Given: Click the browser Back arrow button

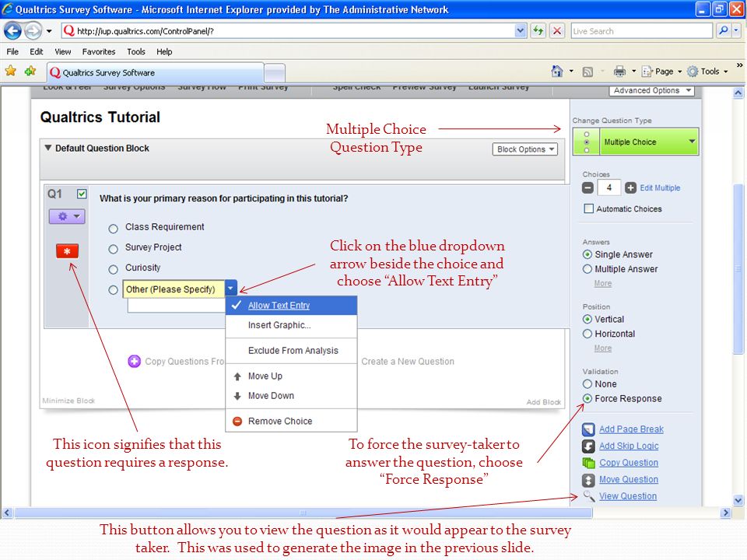Looking at the screenshot, I should [12, 31].
